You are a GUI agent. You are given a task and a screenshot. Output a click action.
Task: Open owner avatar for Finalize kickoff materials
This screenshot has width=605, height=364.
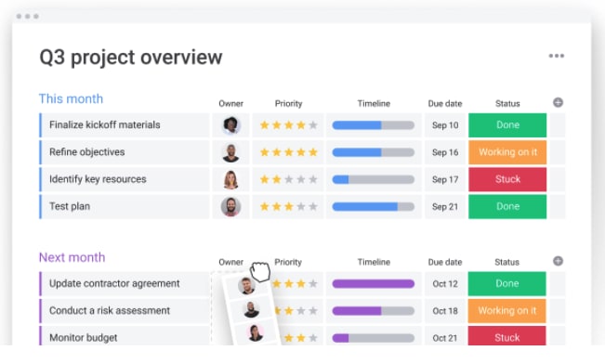pyautogui.click(x=231, y=125)
